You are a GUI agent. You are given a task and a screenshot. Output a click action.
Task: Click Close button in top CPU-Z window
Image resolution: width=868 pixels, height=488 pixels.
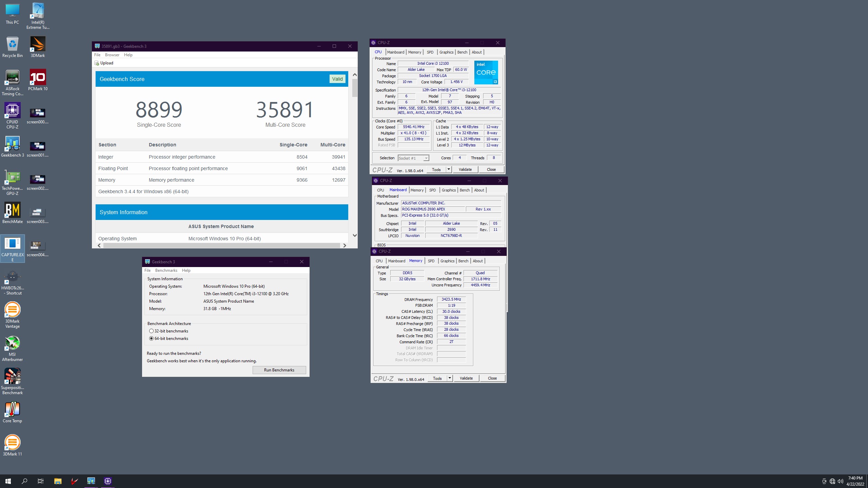pos(491,169)
